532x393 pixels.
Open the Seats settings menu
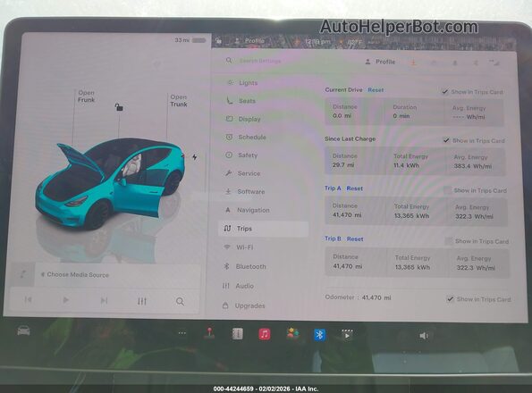pos(247,101)
